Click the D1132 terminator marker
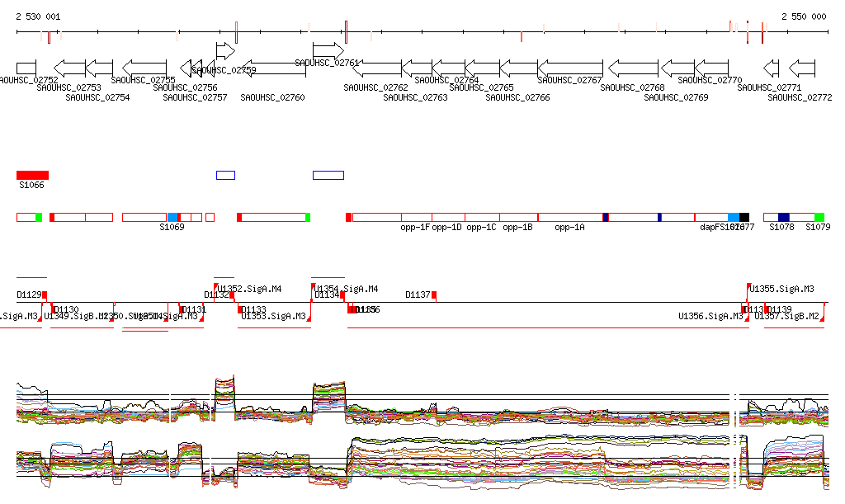 click(232, 294)
